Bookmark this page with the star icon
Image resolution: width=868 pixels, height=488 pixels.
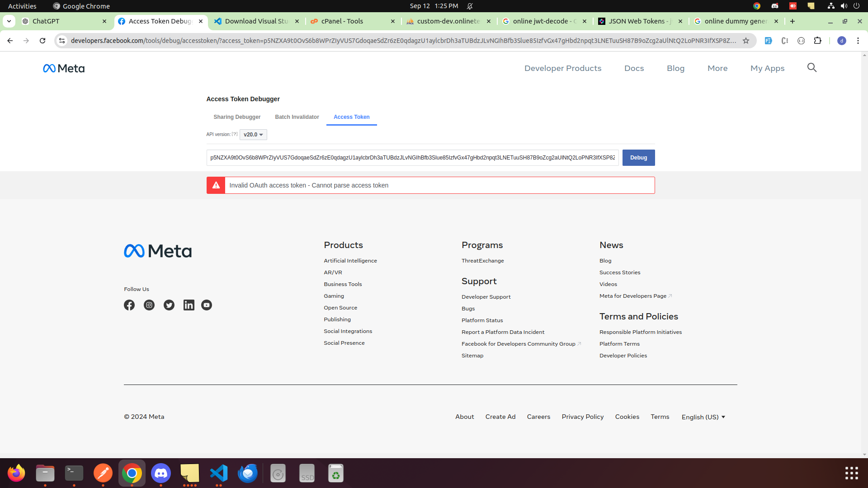(746, 41)
